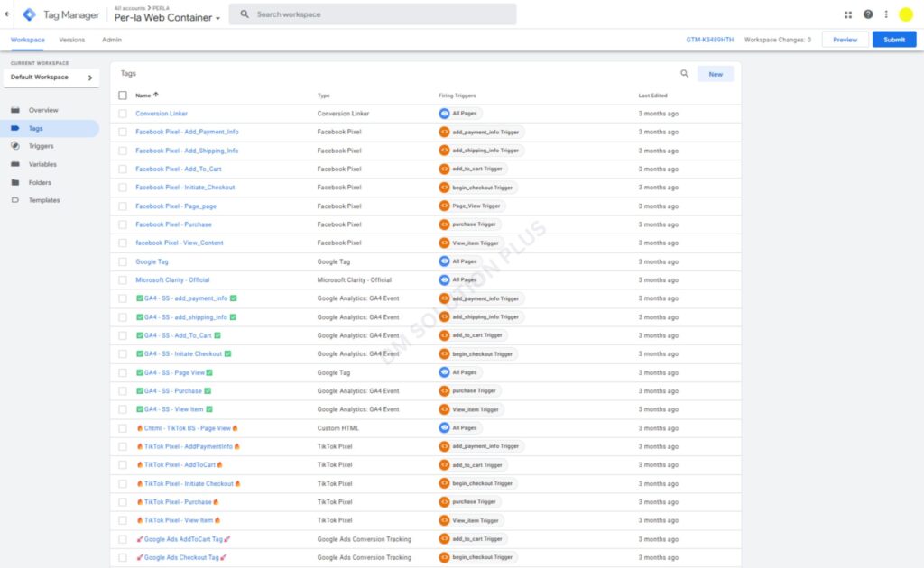The height and width of the screenshot is (568, 924).
Task: Tick the select-all checkbox in table header
Action: (x=123, y=95)
